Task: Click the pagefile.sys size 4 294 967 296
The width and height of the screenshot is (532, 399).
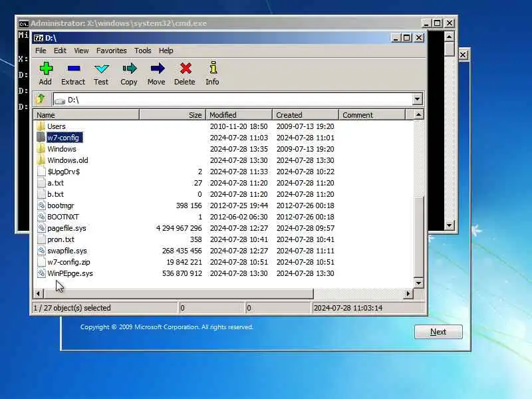Action: [x=179, y=228]
